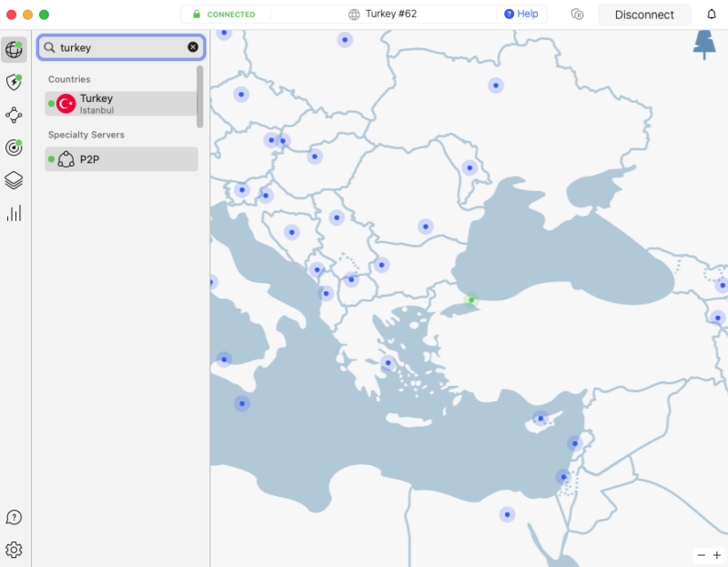Screen dimensions: 728x567
Task: Click the Moldova server map pin
Action: (470, 167)
